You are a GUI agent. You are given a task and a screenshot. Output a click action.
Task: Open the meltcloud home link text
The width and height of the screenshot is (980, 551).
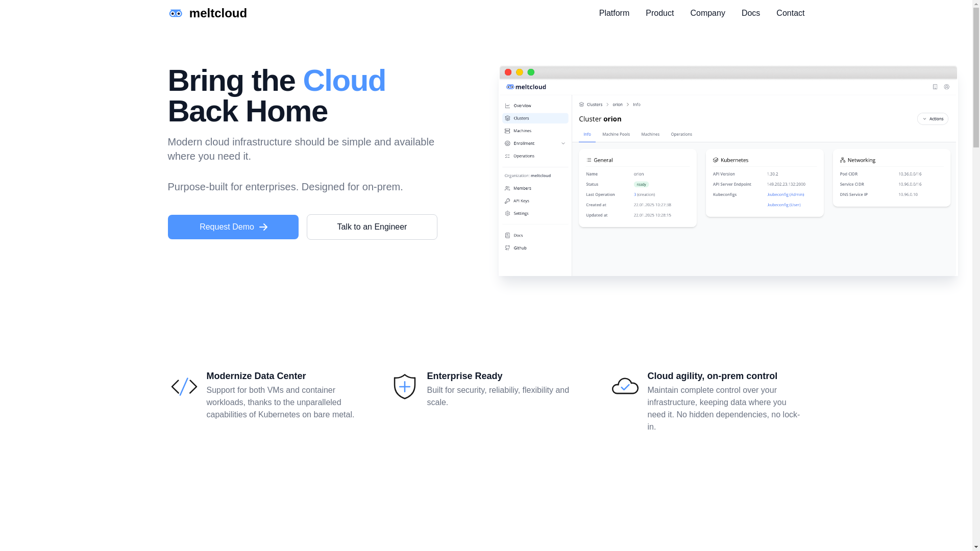(218, 13)
